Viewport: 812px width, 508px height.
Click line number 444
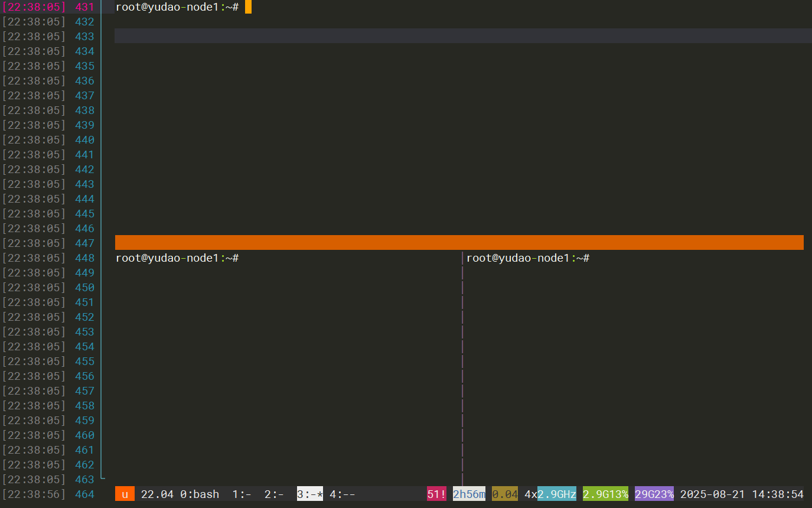[84, 199]
